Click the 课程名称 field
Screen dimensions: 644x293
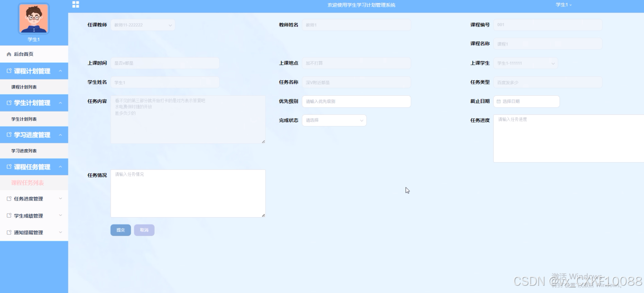point(548,44)
